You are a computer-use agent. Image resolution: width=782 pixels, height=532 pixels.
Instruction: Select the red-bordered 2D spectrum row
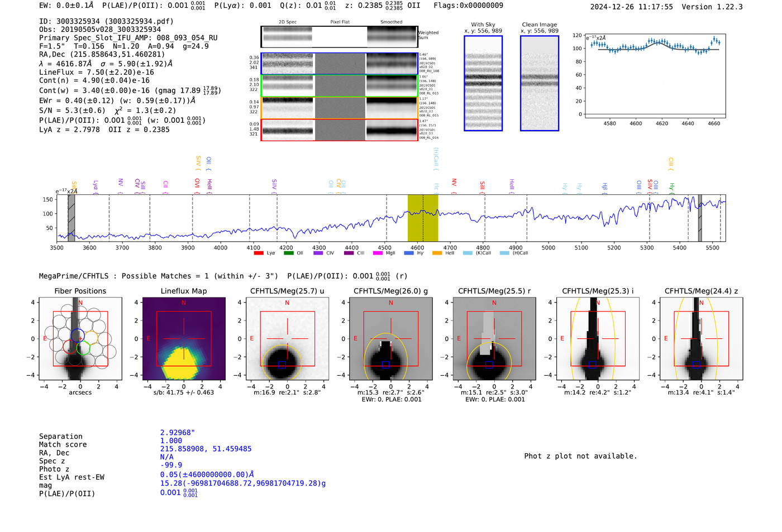[340, 130]
